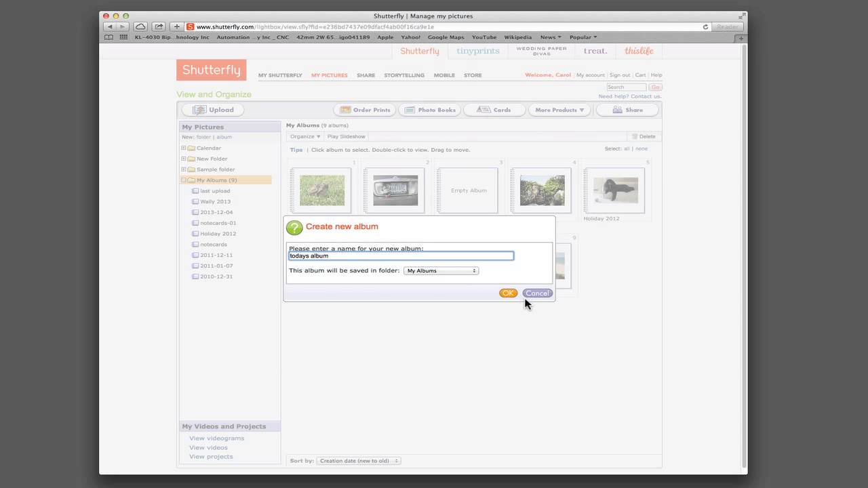Click the add bookmark plus button
Screen dimensions: 868x488
177,27
